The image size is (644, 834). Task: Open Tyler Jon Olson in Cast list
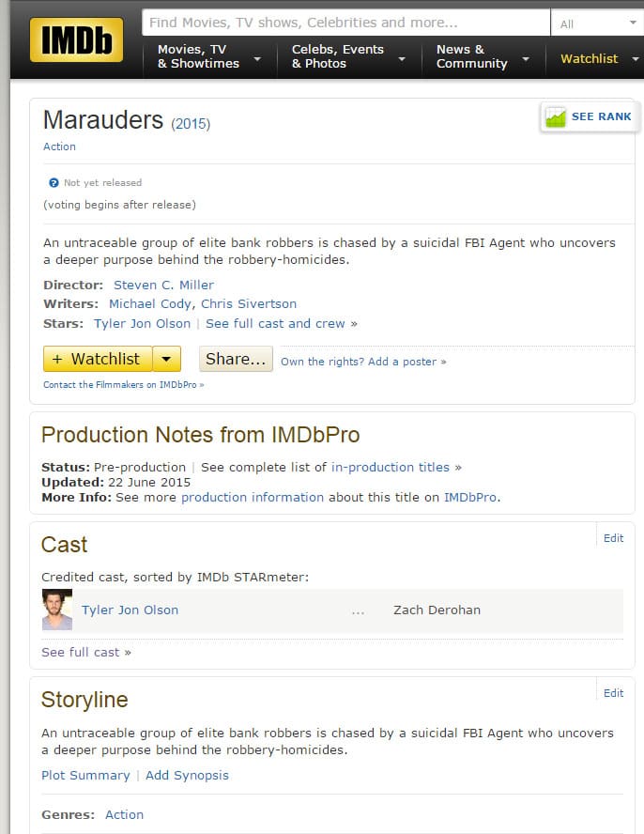click(130, 610)
